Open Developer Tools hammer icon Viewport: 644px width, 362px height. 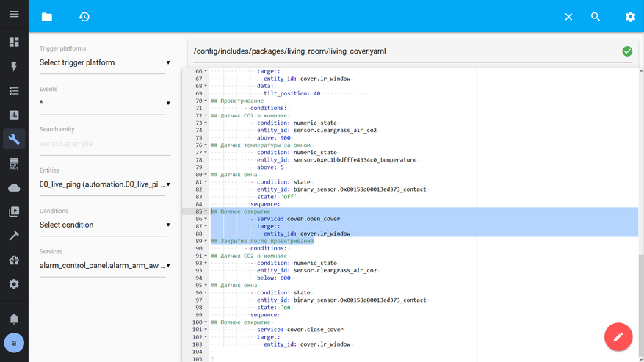point(14,236)
